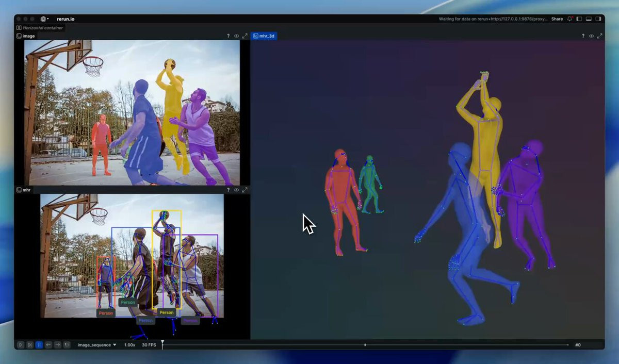The image size is (619, 364).
Task: Open help for the mhr_3d view
Action: 583,36
